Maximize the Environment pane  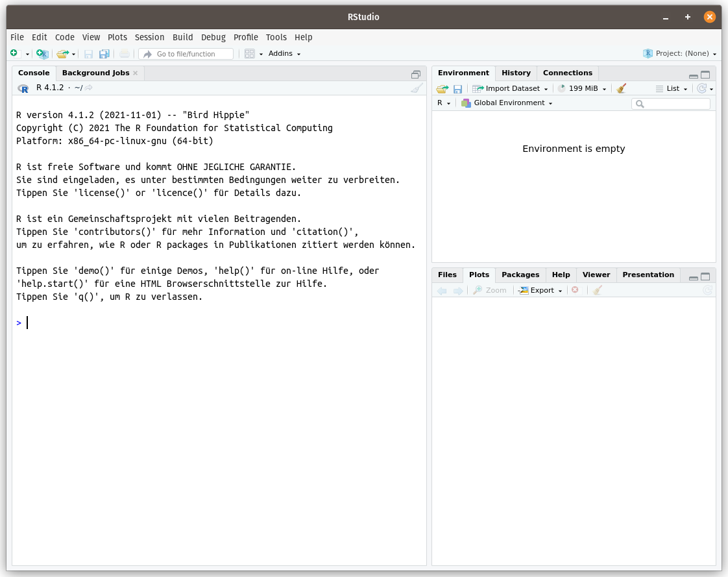click(705, 75)
